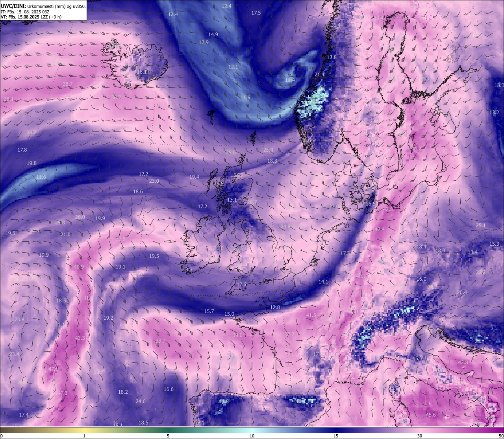Click the 39.7 value label
The height and width of the screenshot is (439, 504).
161,341
